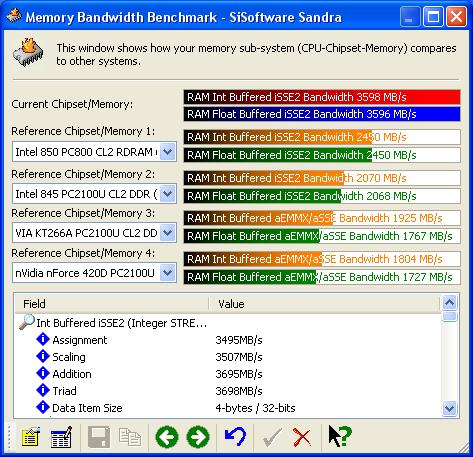Go forward with the green right arrow
This screenshot has width=473, height=457.
click(x=198, y=437)
